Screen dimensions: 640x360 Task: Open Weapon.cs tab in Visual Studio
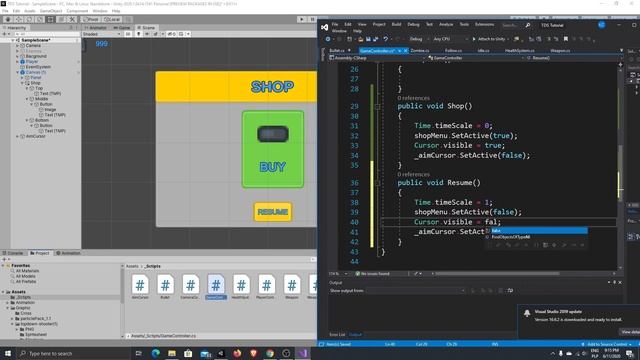[560, 51]
